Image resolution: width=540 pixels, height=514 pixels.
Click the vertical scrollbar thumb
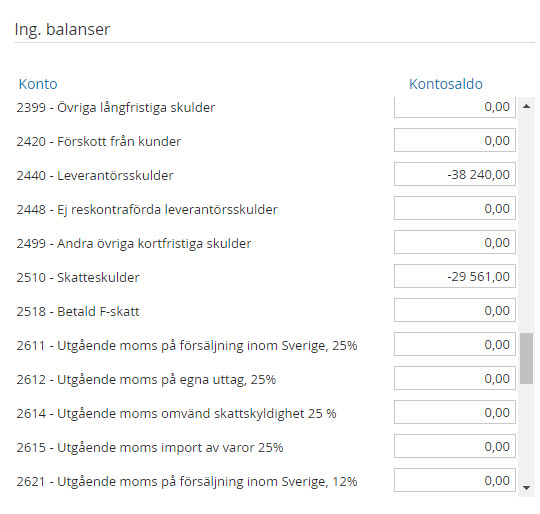coord(526,358)
